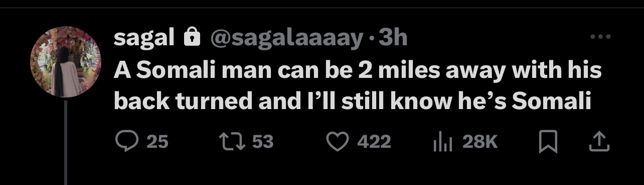The height and width of the screenshot is (185, 644).
Task: Click the thread connector line below avatar
Action: coord(66,142)
